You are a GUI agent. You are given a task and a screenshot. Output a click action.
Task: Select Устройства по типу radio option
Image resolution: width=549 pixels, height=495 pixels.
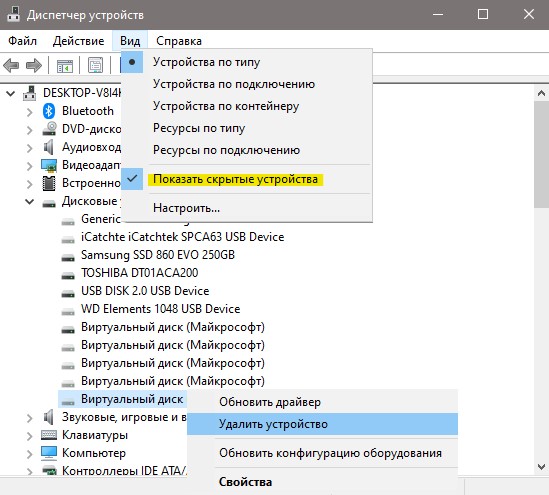click(206, 62)
